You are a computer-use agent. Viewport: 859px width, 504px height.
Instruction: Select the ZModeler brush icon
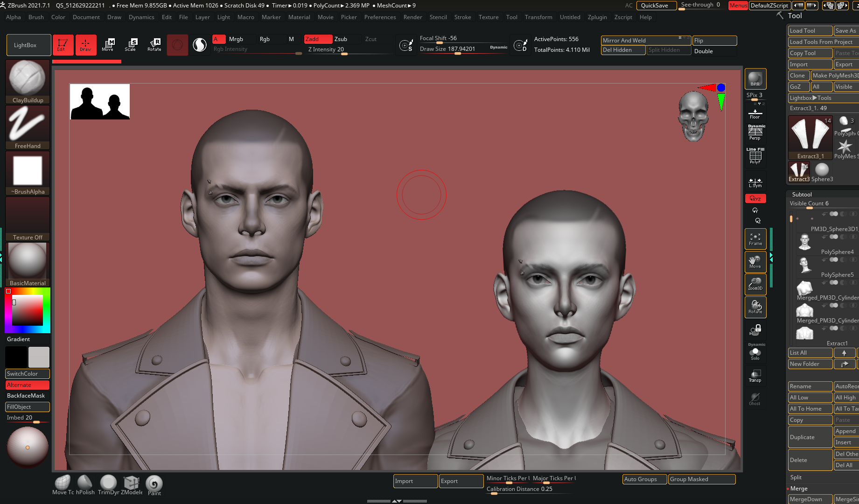point(132,484)
